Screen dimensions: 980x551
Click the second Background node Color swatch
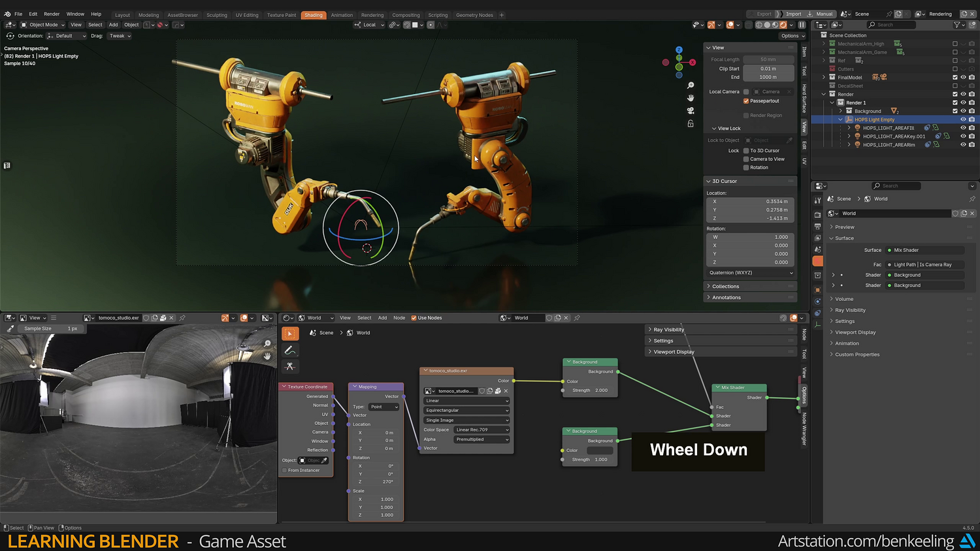pyautogui.click(x=600, y=450)
